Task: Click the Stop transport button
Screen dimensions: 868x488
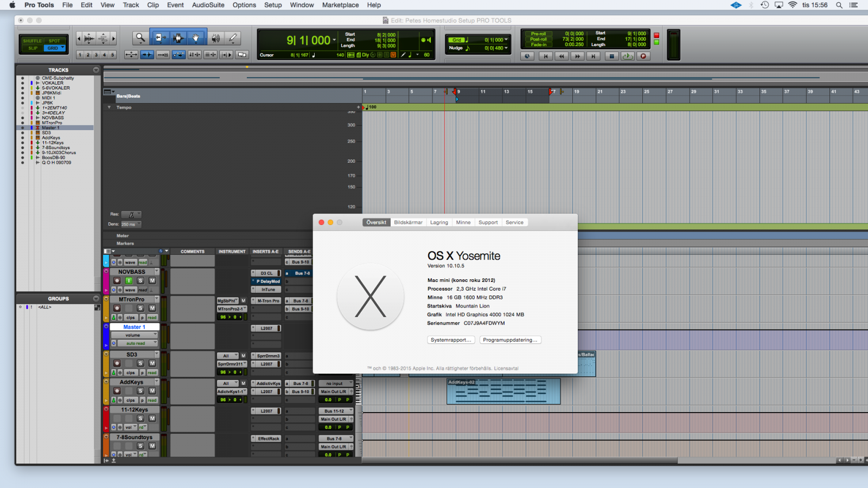Action: coord(612,56)
